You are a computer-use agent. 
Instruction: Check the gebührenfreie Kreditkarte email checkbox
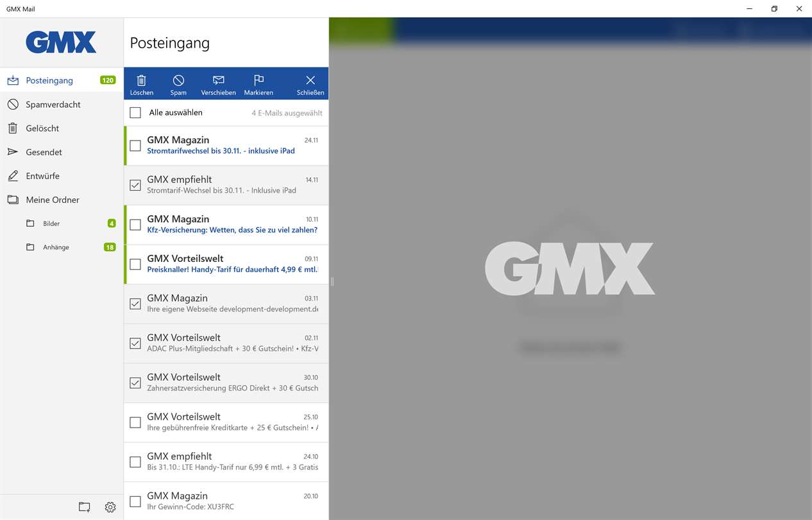(x=135, y=422)
